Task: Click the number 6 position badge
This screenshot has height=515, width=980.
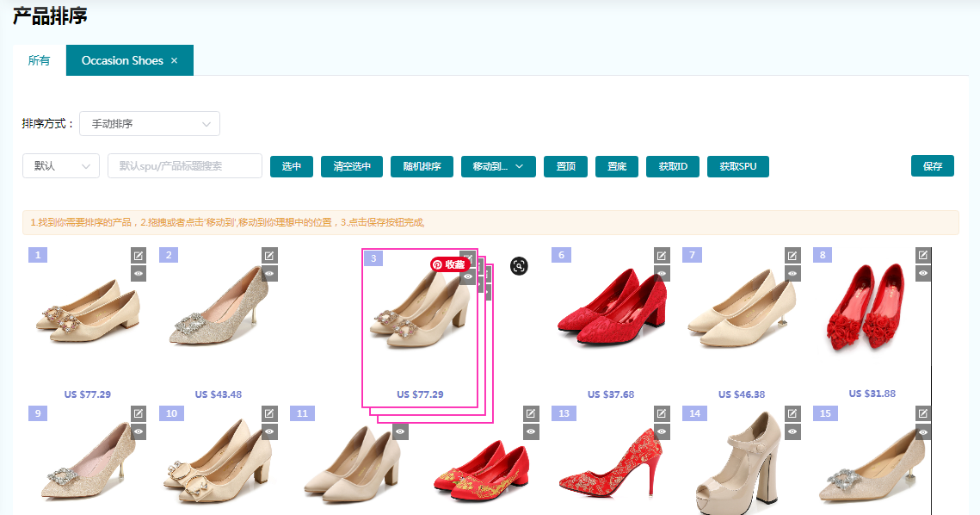Action: (561, 255)
